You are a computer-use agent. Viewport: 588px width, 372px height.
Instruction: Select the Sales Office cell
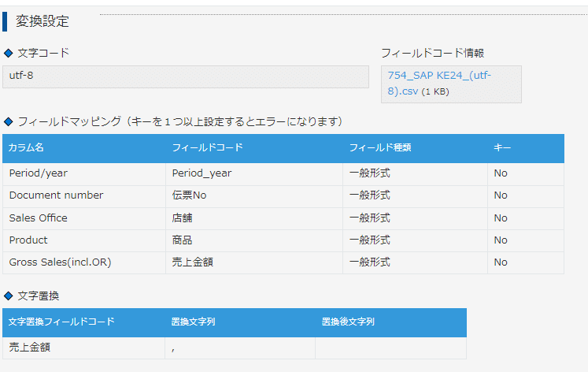(x=84, y=218)
